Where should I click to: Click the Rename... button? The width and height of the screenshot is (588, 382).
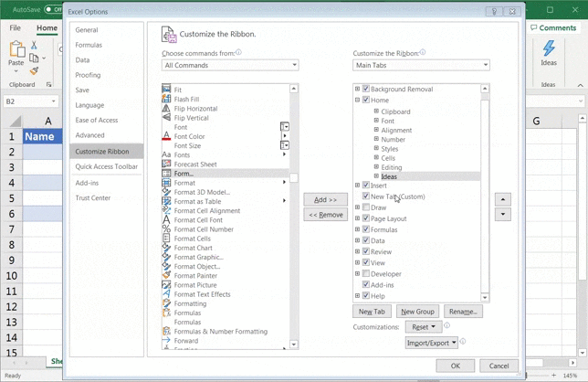463,312
